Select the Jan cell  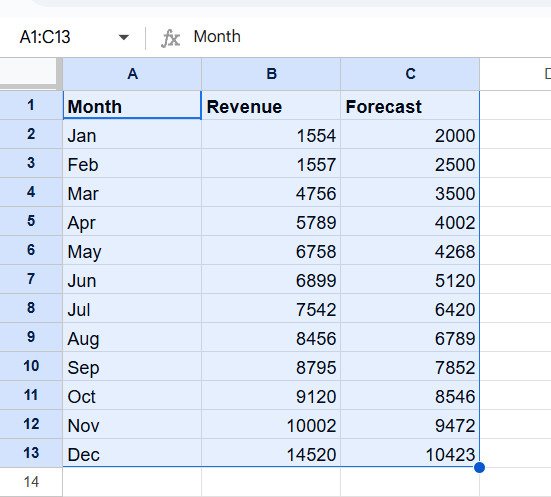click(132, 134)
